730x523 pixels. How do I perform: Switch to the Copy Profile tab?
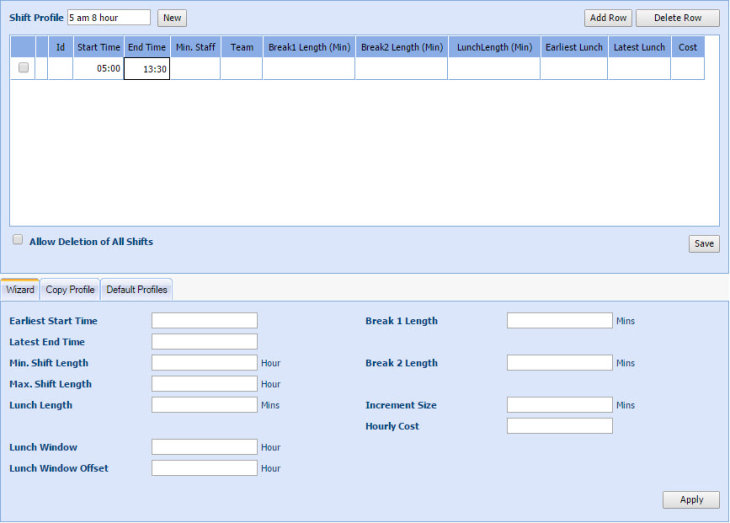70,290
